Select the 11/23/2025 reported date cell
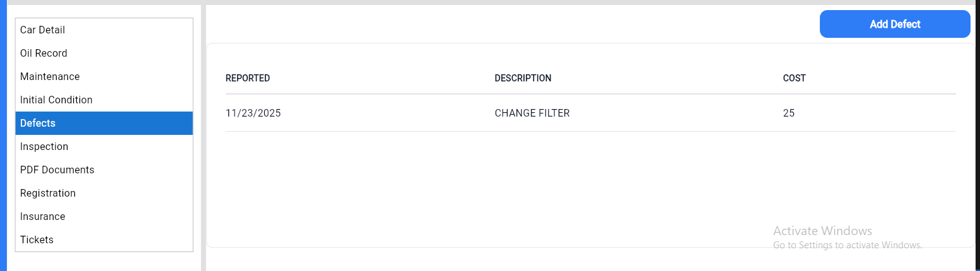Image resolution: width=980 pixels, height=271 pixels. [253, 113]
